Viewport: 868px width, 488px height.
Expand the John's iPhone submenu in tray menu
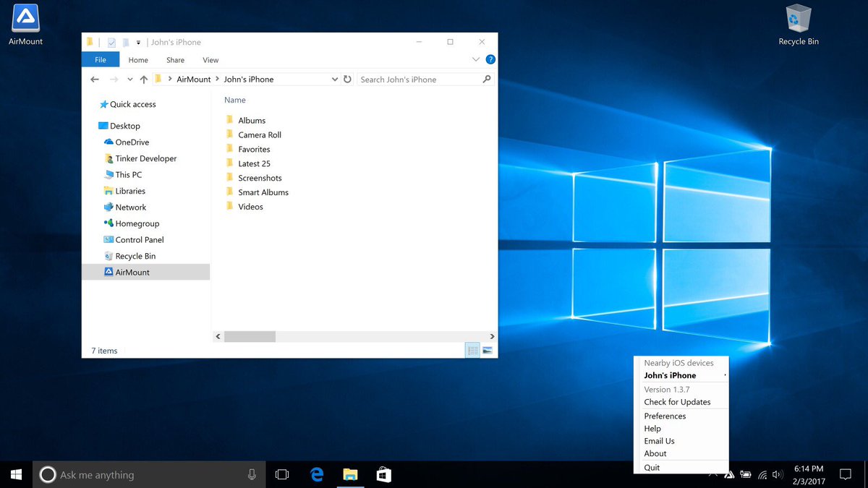point(725,376)
